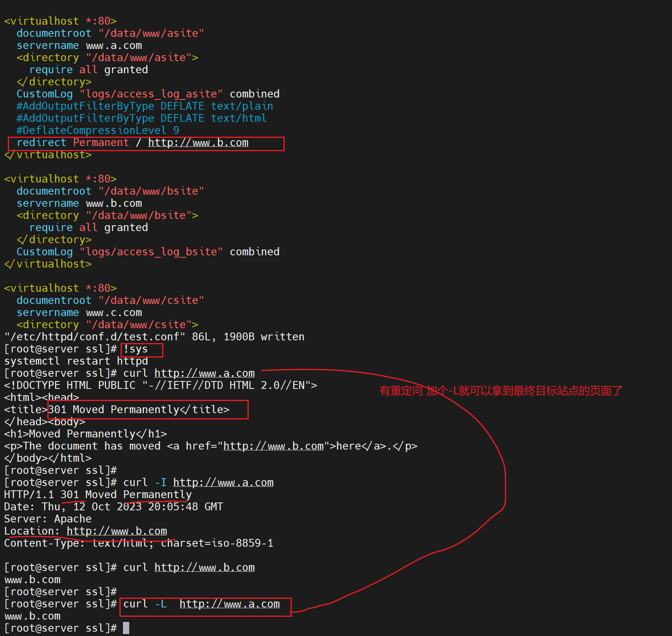The width and height of the screenshot is (672, 636).
Task: Click the terminal cursor block at the last prompt
Action: click(126, 628)
